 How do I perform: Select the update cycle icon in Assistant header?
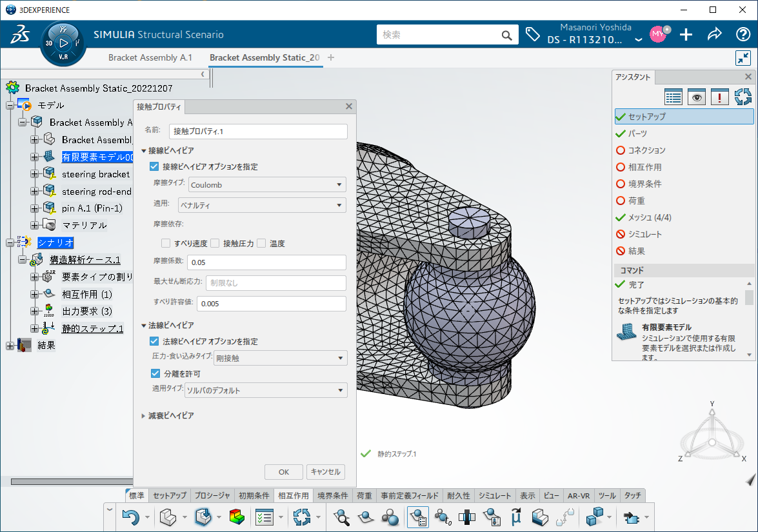click(x=743, y=97)
